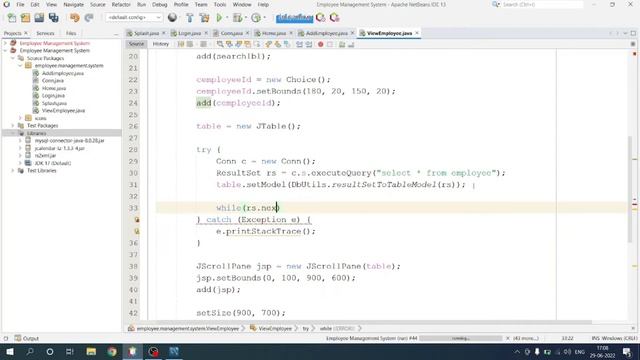The width and height of the screenshot is (640, 360).
Task: Open the Debug menu
Action: click(x=160, y=4)
